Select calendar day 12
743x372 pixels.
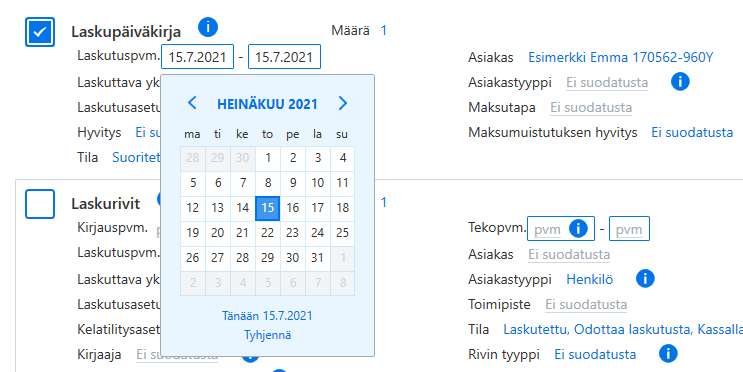tap(193, 208)
